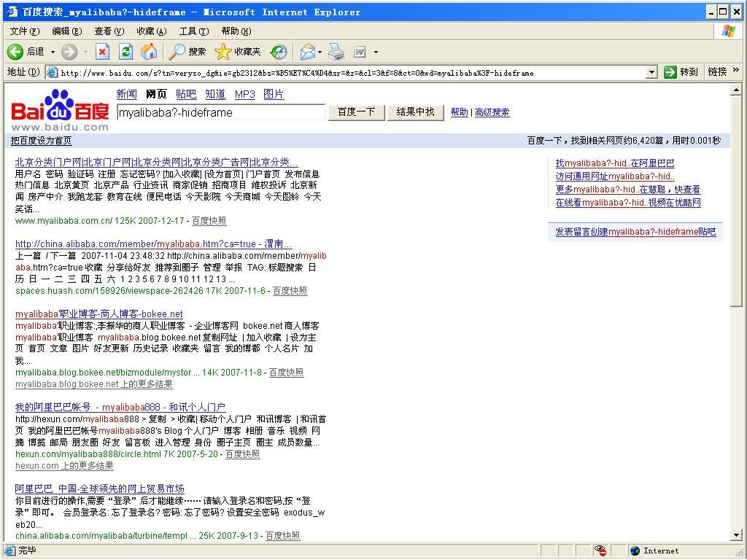
Task: Expand the address bar dropdown
Action: coord(651,72)
